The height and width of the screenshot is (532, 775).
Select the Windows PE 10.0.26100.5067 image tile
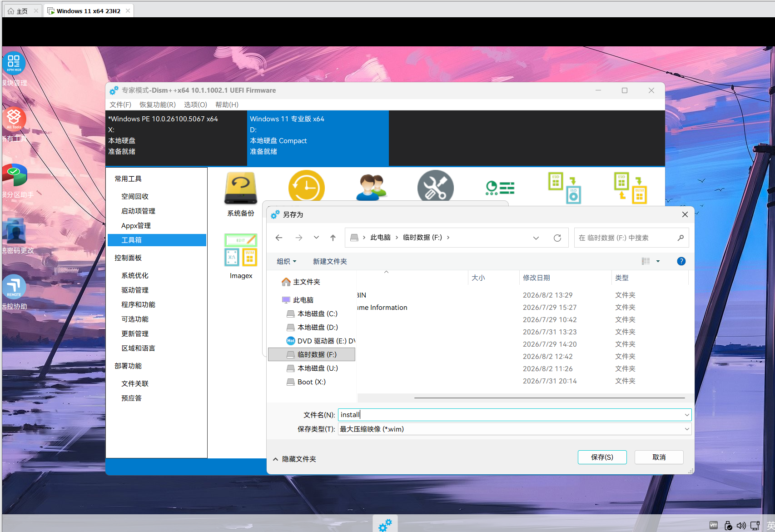tap(176, 138)
